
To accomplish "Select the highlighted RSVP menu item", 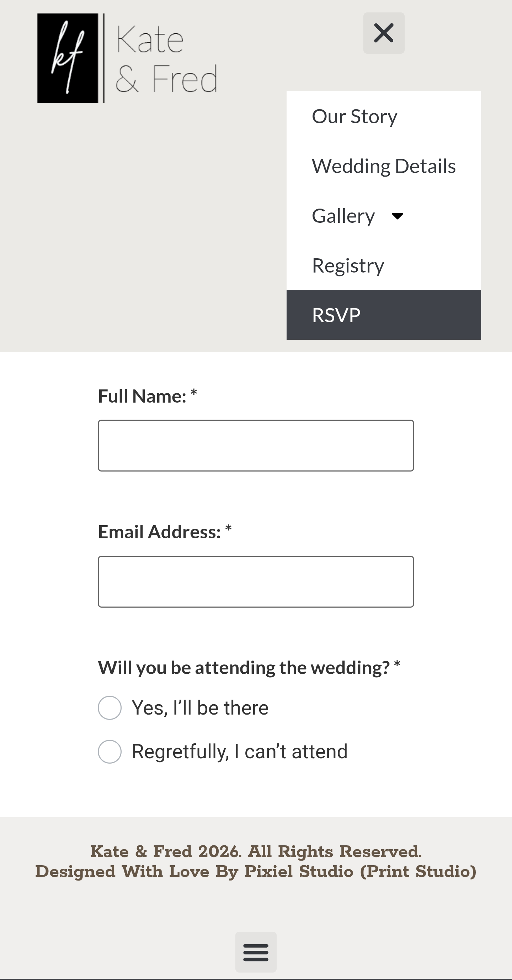I will (x=336, y=315).
